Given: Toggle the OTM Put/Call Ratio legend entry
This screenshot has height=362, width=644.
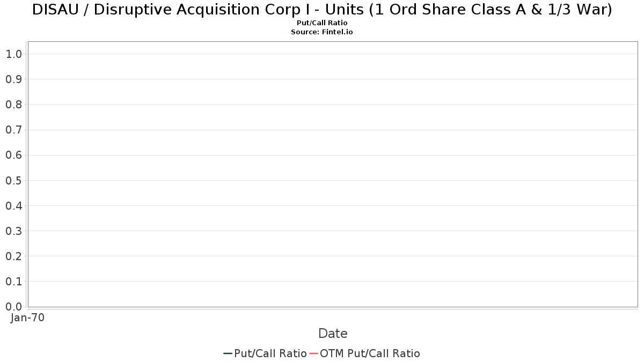Looking at the screenshot, I should click(365, 353).
